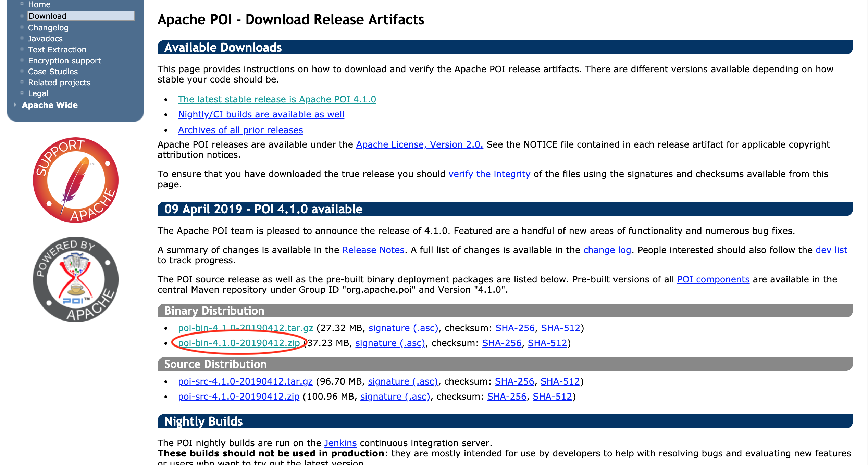Open the POI components link

[713, 279]
